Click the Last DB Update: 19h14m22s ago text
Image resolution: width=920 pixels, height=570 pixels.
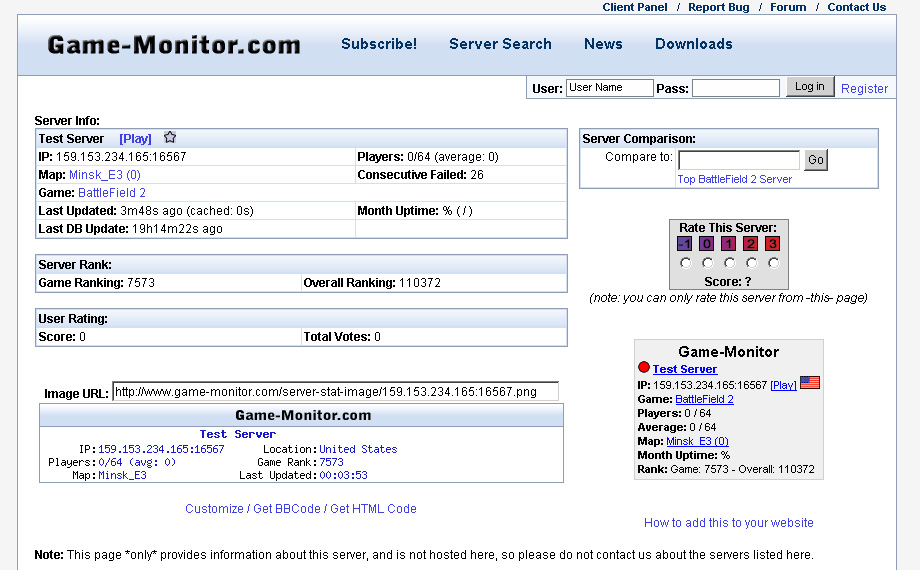coord(130,229)
